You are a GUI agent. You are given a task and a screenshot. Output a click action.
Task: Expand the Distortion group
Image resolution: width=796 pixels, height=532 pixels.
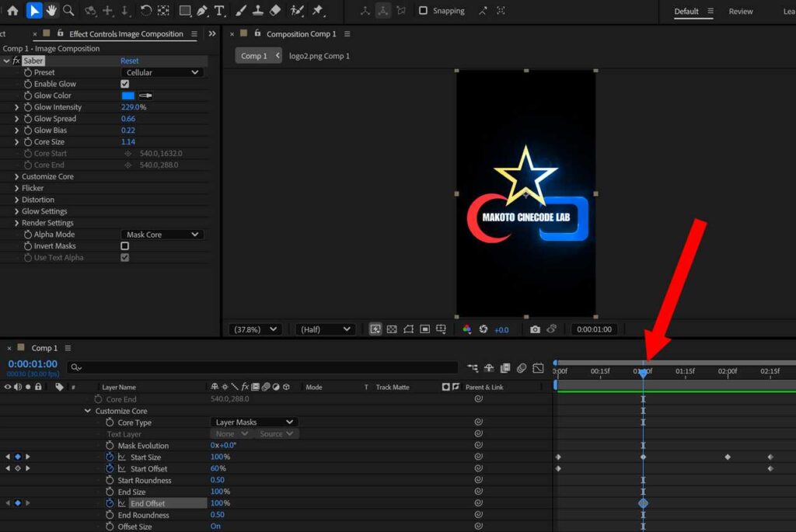(x=17, y=200)
